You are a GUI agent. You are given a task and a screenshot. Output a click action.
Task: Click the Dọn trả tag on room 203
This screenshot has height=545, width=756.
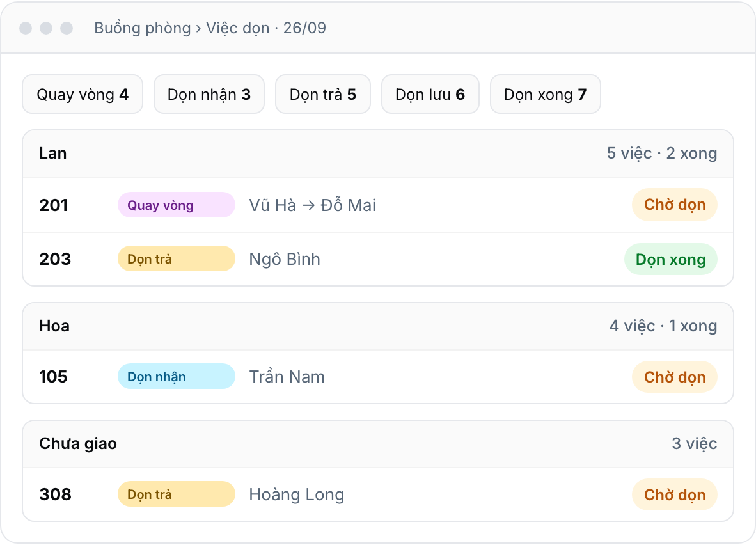[177, 259]
